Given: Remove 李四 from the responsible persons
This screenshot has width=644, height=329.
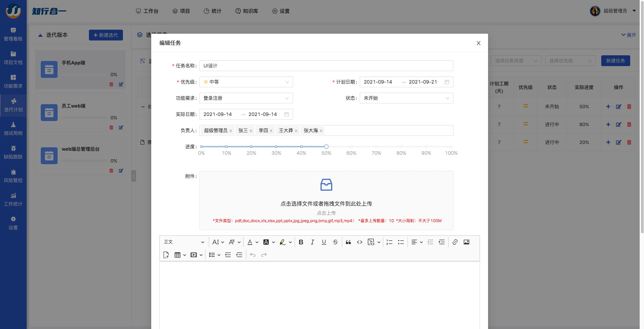Looking at the screenshot, I should coord(271,131).
